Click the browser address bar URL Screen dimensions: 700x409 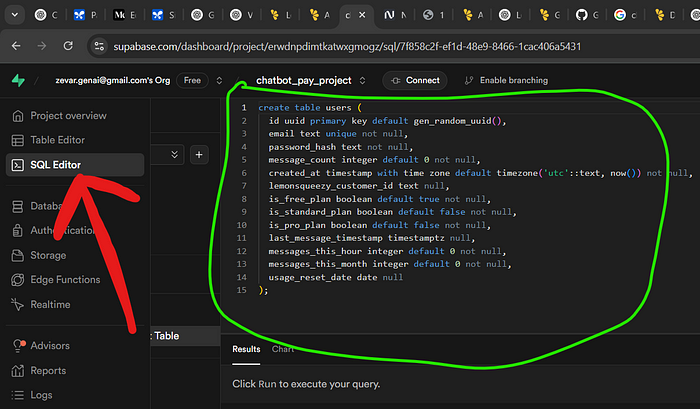click(347, 46)
